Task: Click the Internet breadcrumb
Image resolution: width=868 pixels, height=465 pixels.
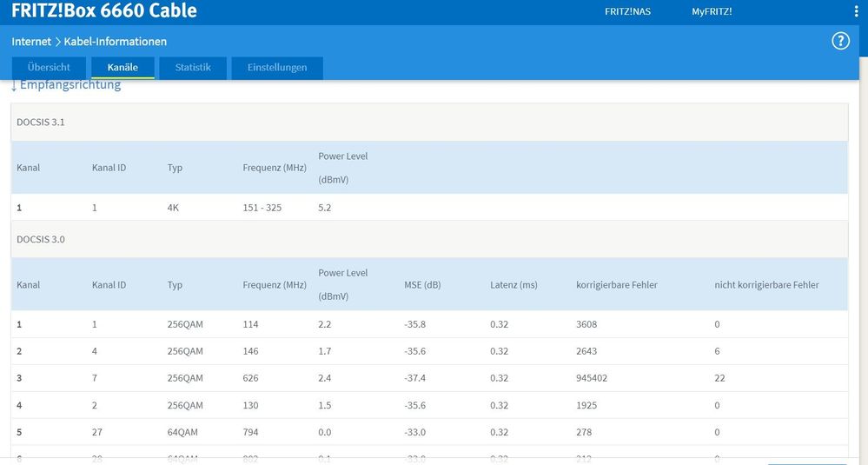Action: point(31,42)
